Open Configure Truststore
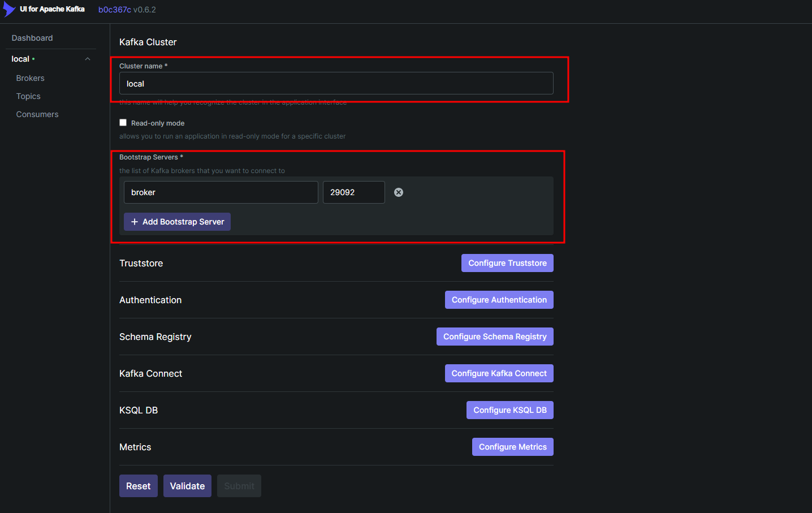This screenshot has height=513, width=812. [507, 263]
